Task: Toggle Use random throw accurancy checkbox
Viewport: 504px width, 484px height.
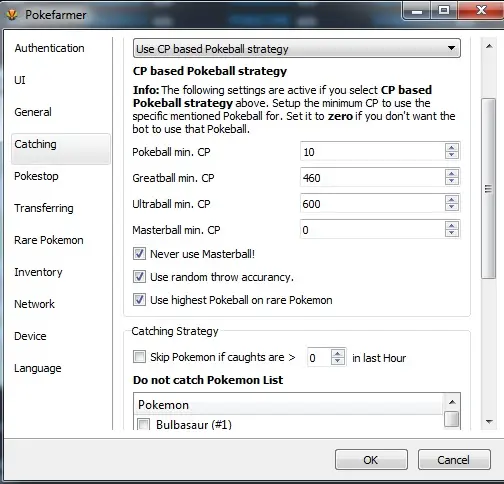Action: [x=139, y=277]
